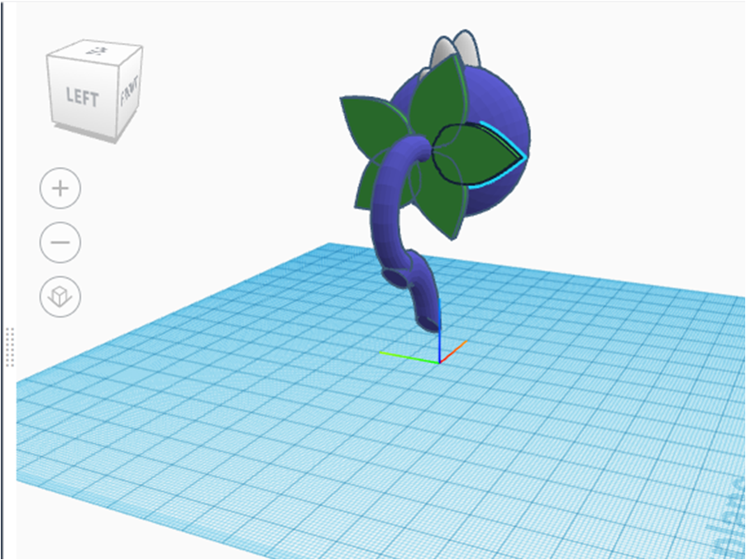Viewport: 746px width, 560px height.
Task: Select the highlighted green leaf shape
Action: click(x=481, y=155)
